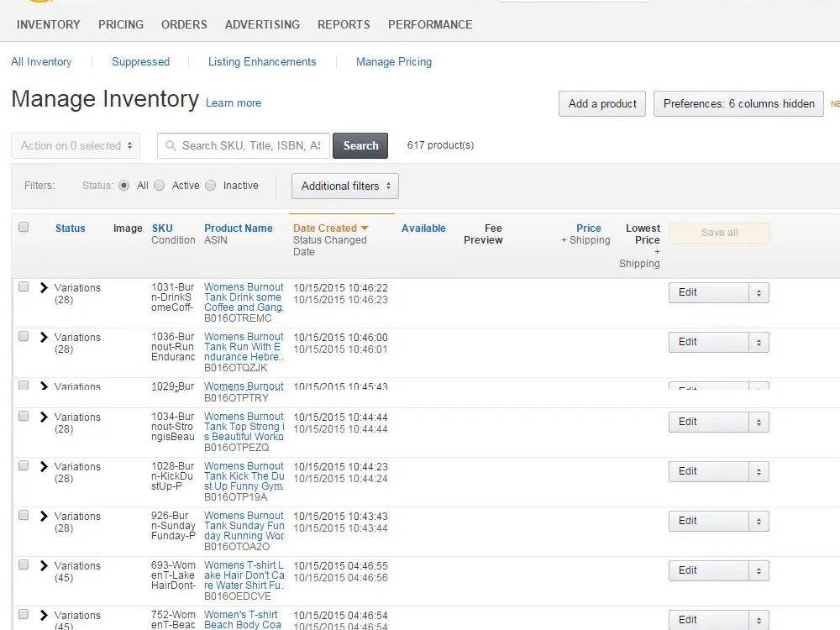Click Edit button for B016OTQZJK row
Screen dimensions: 840x630
[x=709, y=343]
